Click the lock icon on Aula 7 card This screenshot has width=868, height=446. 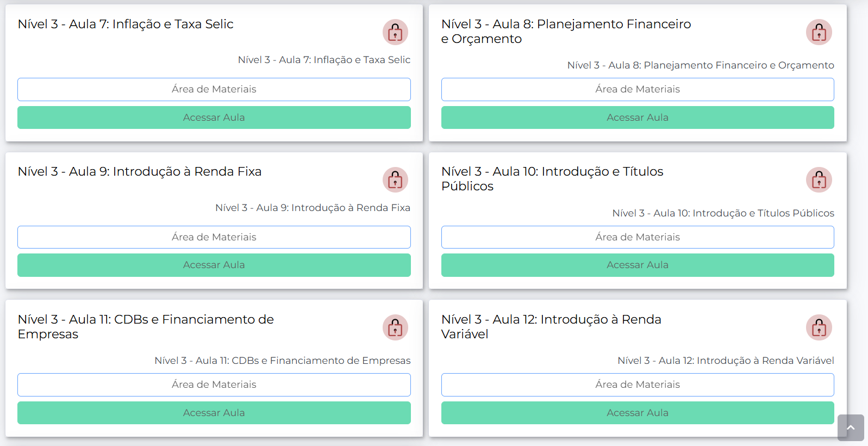(x=395, y=33)
